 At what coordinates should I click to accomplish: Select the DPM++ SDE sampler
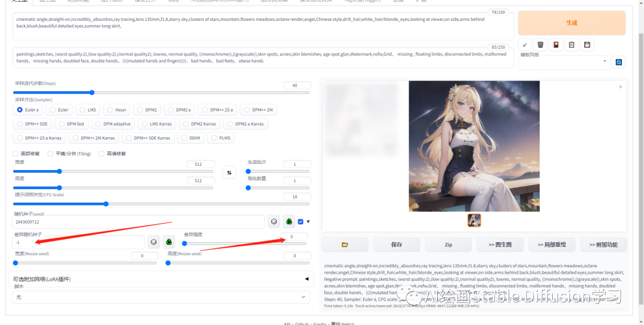click(x=32, y=123)
